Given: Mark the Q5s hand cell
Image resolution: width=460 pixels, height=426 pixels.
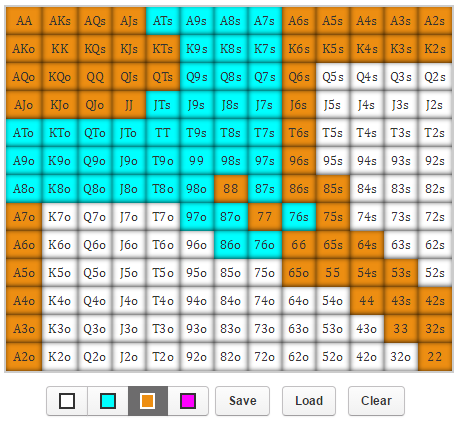Looking at the screenshot, I should [x=333, y=77].
